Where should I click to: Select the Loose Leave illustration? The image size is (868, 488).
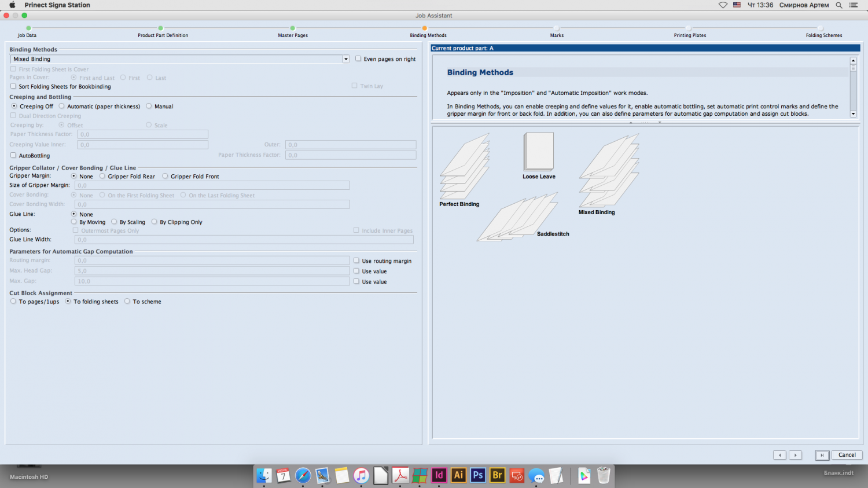pyautogui.click(x=539, y=151)
